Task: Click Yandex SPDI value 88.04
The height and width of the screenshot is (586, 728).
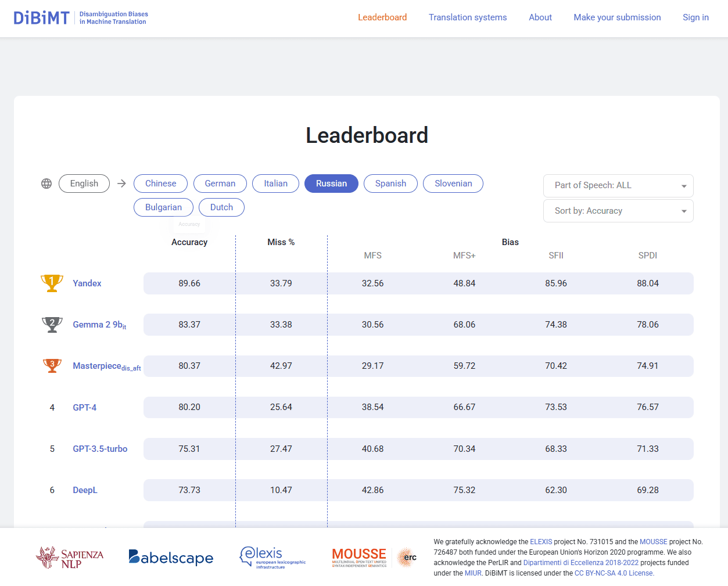Action: point(648,283)
